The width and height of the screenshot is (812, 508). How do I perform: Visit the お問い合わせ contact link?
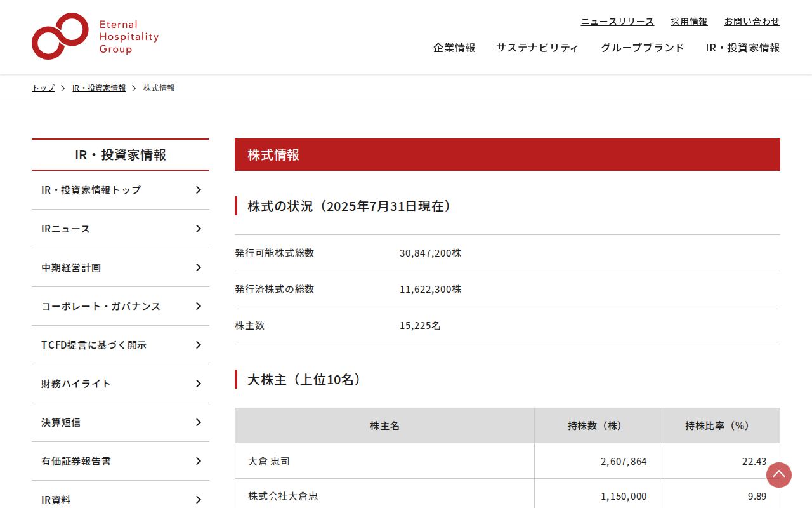(x=752, y=22)
